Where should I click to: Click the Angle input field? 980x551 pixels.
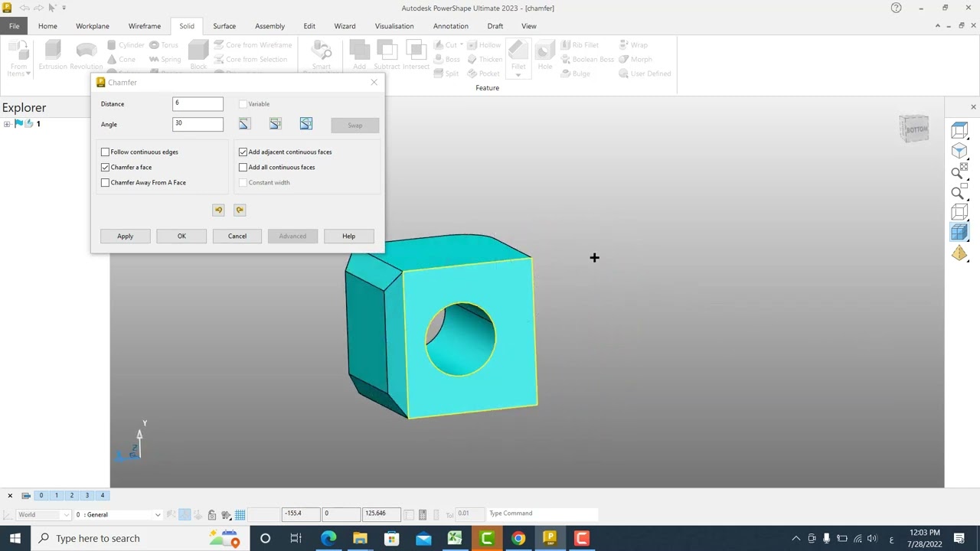coord(198,124)
